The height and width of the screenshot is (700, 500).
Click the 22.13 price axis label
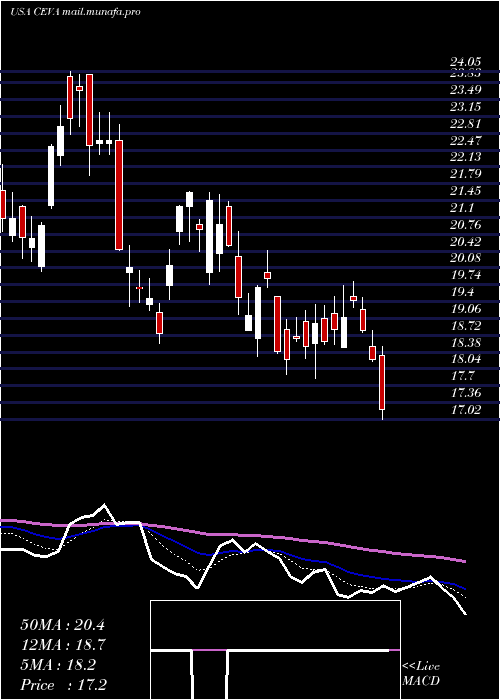pos(465,157)
